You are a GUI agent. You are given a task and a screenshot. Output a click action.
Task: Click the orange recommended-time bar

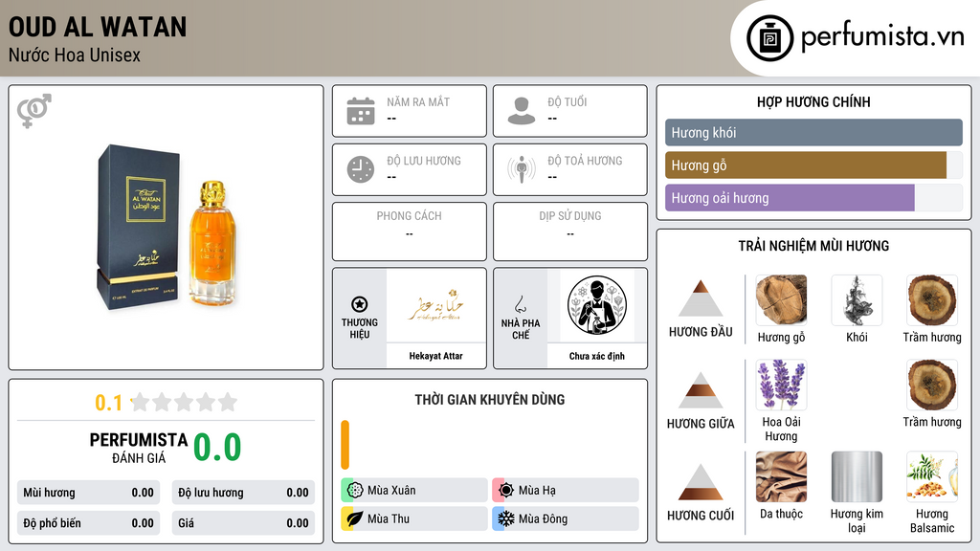tap(345, 445)
